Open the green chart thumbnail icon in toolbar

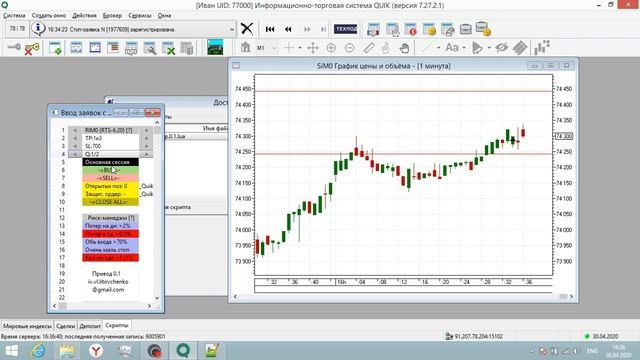tap(215, 47)
